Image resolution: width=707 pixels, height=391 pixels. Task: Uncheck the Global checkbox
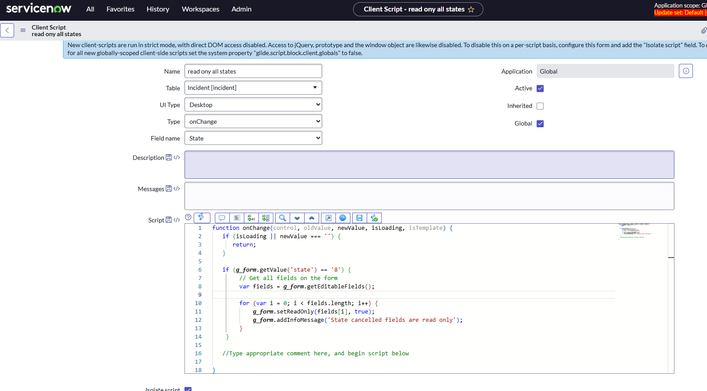(x=540, y=124)
